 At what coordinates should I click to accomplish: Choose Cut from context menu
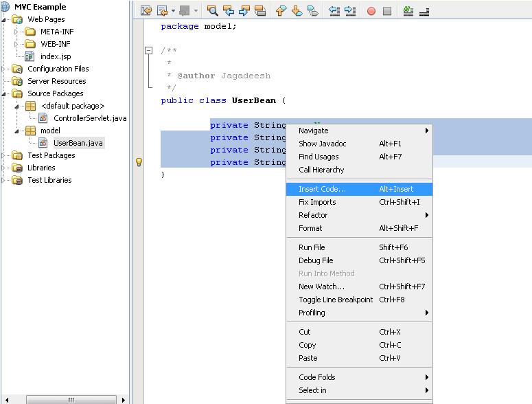point(359,332)
